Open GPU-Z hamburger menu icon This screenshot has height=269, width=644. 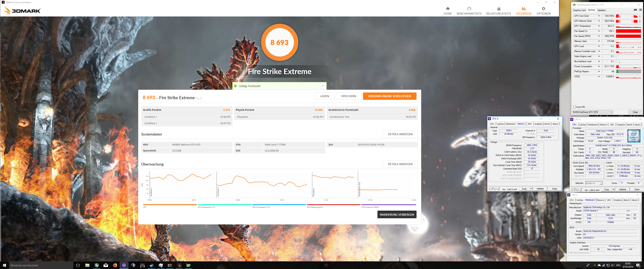640,10
